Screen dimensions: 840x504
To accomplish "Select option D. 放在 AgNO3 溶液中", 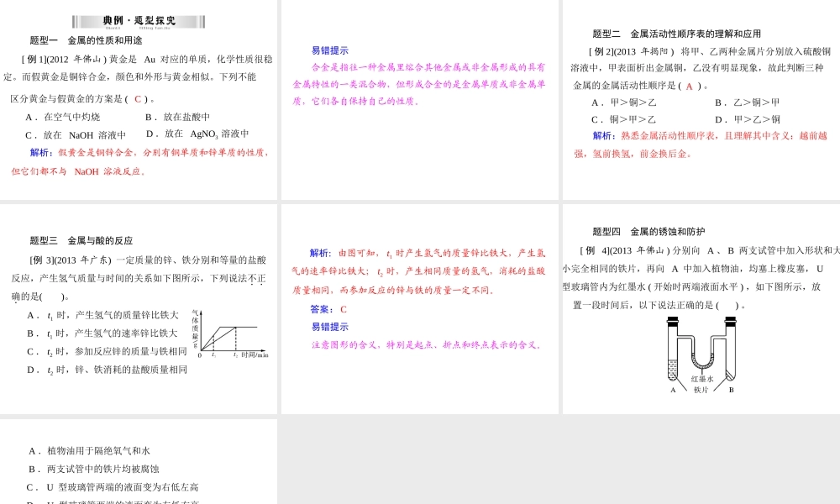I will (197, 134).
